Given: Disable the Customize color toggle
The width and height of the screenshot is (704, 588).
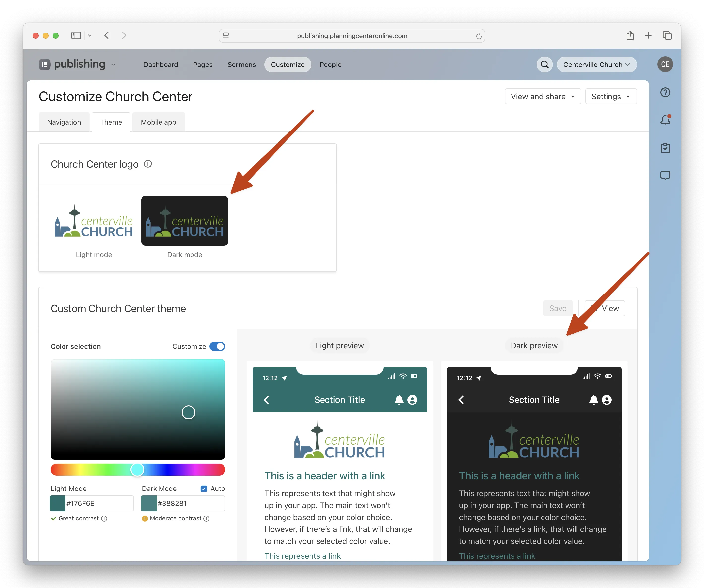Looking at the screenshot, I should [x=217, y=346].
